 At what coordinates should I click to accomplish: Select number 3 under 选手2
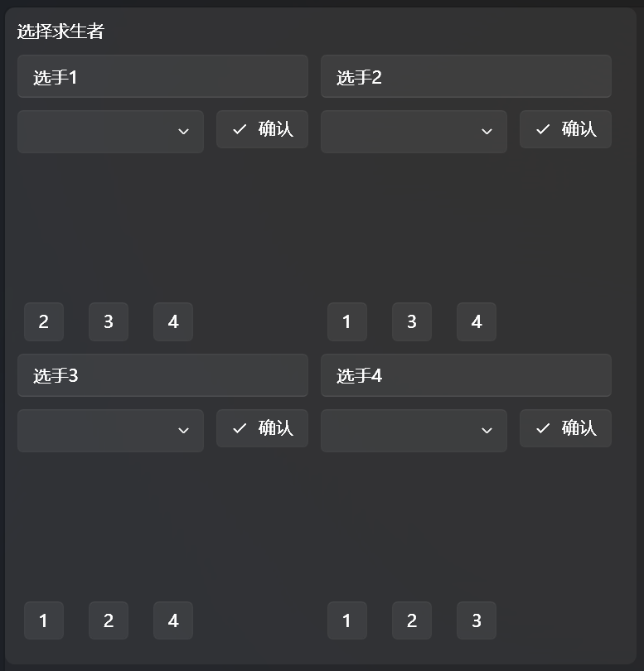(x=412, y=321)
